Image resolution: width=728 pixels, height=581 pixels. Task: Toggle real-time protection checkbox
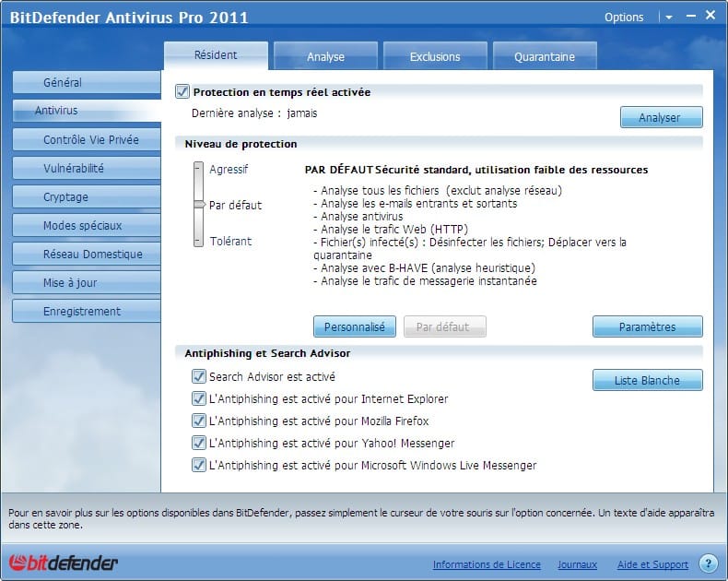click(x=182, y=91)
